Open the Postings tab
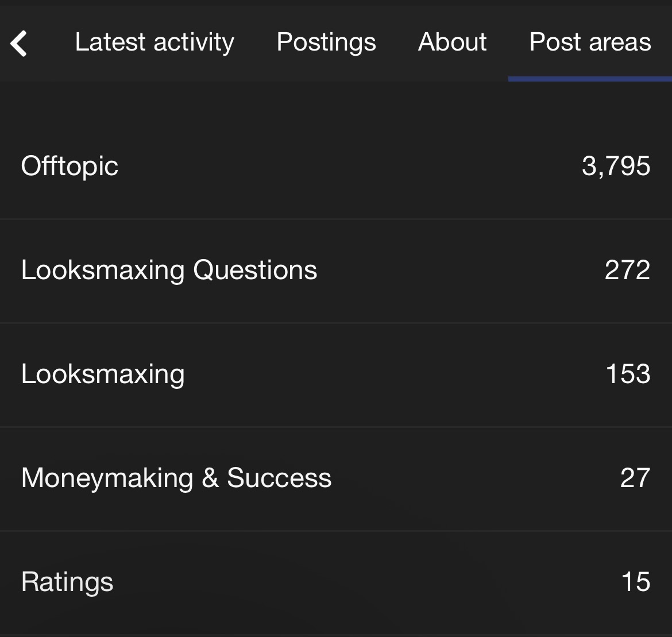672x637 pixels. click(326, 42)
